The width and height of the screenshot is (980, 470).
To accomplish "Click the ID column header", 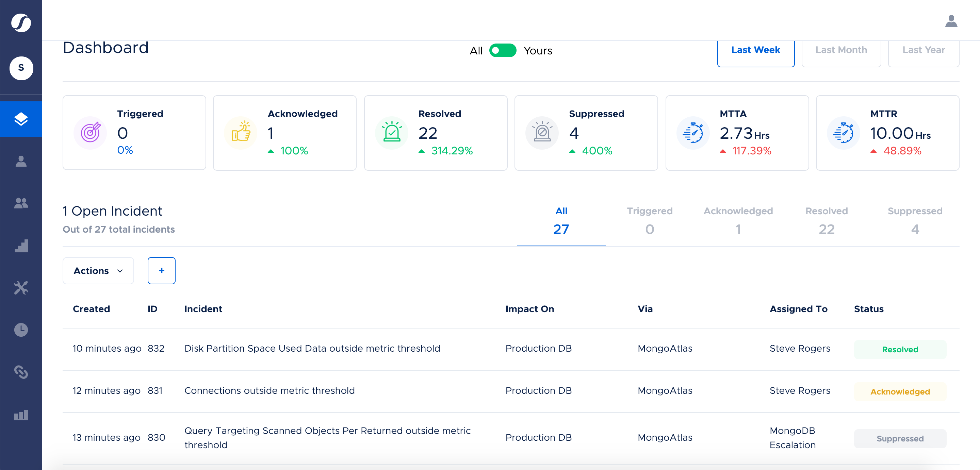I will (152, 309).
